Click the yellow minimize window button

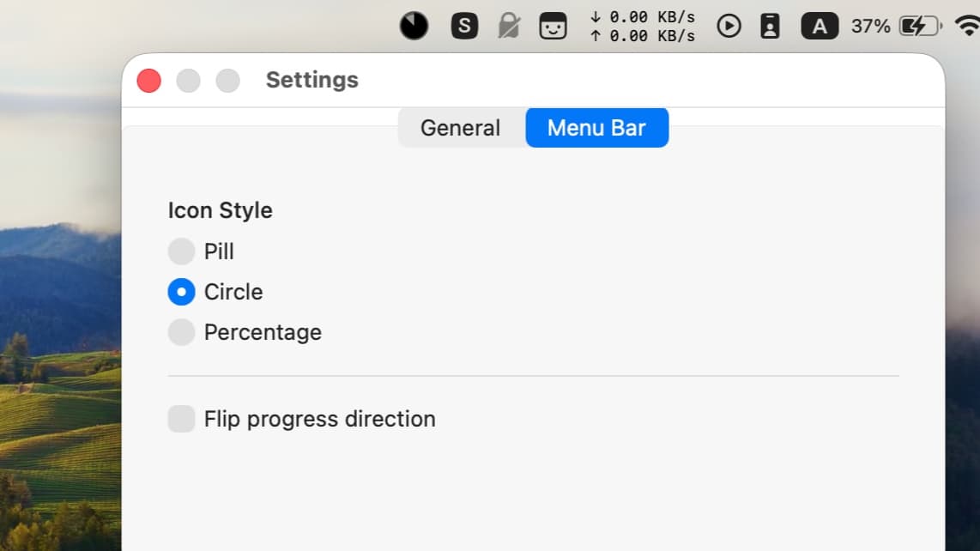[188, 80]
